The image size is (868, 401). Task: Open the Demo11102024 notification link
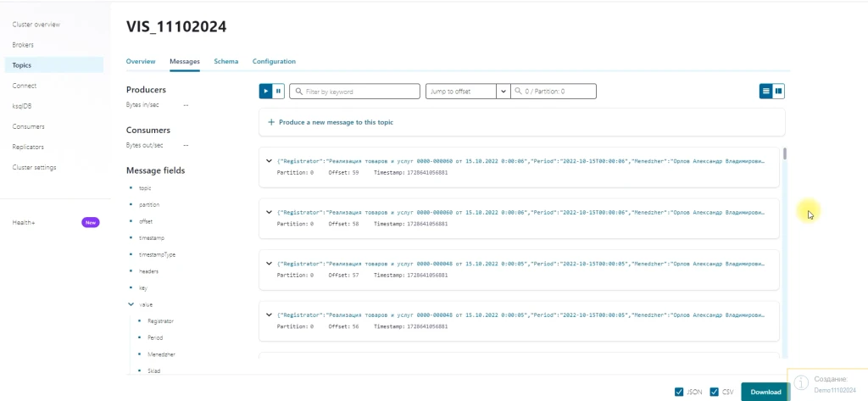[835, 390]
